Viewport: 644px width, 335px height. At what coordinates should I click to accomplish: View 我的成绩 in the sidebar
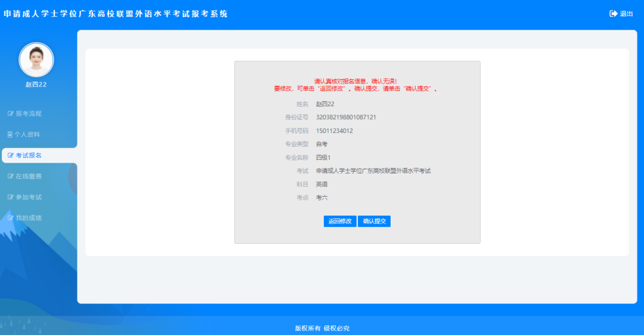tap(29, 218)
